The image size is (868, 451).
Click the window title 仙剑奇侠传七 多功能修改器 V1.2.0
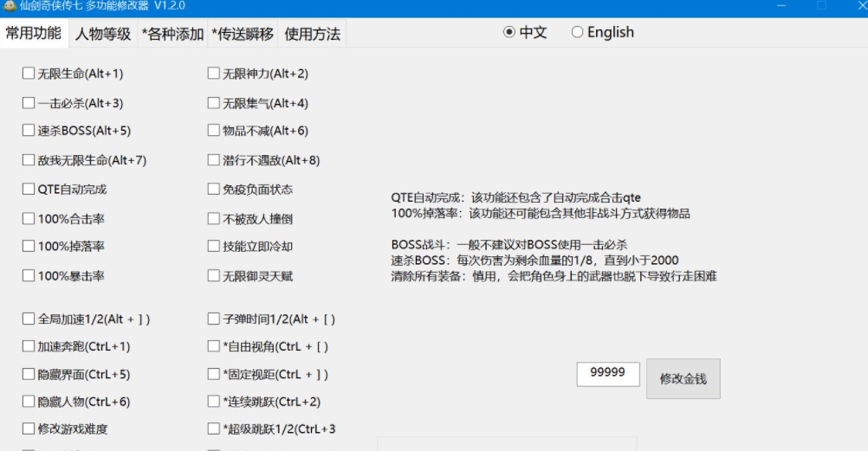point(102,5)
